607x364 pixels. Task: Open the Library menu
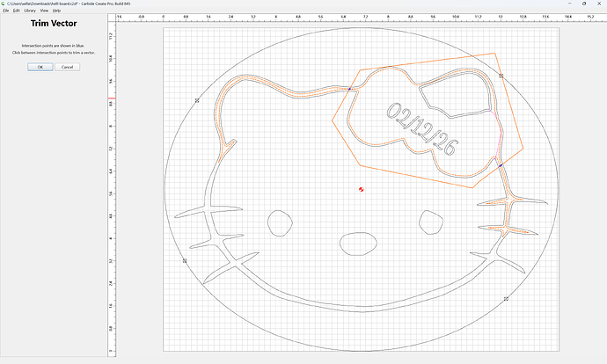point(30,11)
